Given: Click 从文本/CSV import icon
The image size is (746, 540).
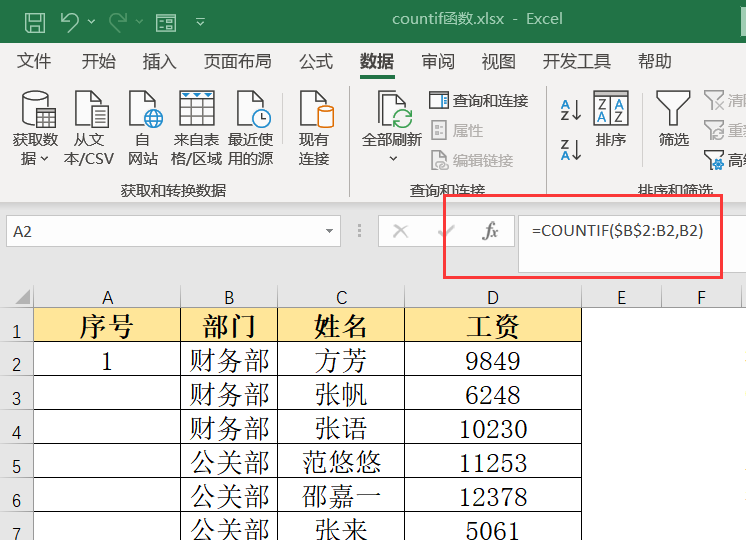Looking at the screenshot, I should tap(92, 109).
